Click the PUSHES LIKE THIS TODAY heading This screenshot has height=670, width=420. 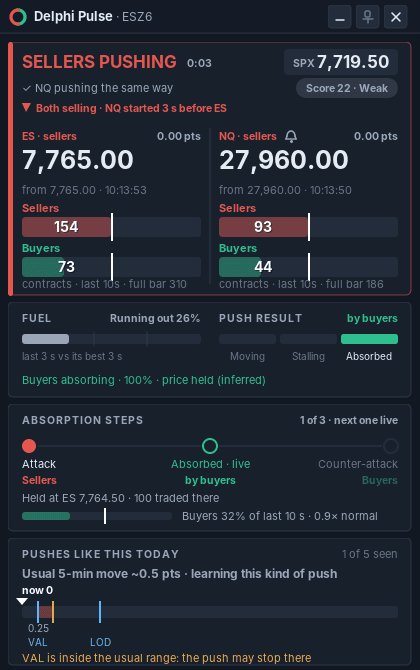pos(100,554)
